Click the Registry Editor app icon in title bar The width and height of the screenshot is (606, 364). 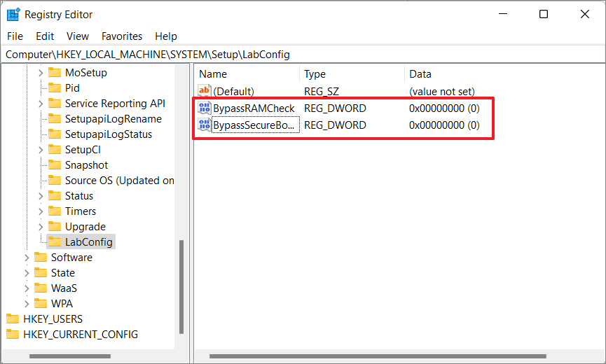(13, 14)
